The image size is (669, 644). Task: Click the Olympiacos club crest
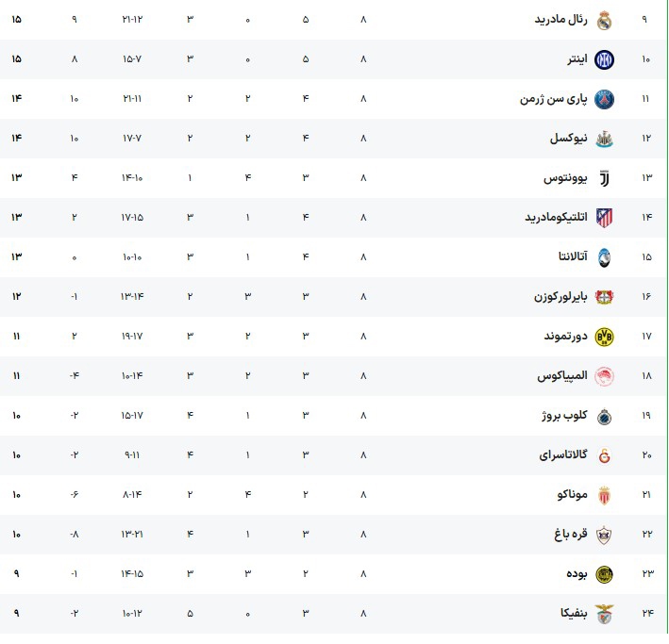(605, 376)
